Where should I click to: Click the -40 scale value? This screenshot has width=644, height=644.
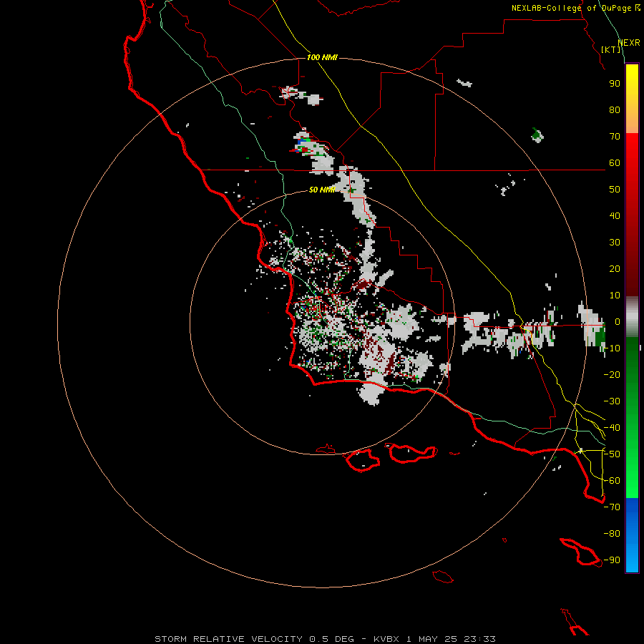[x=612, y=428]
